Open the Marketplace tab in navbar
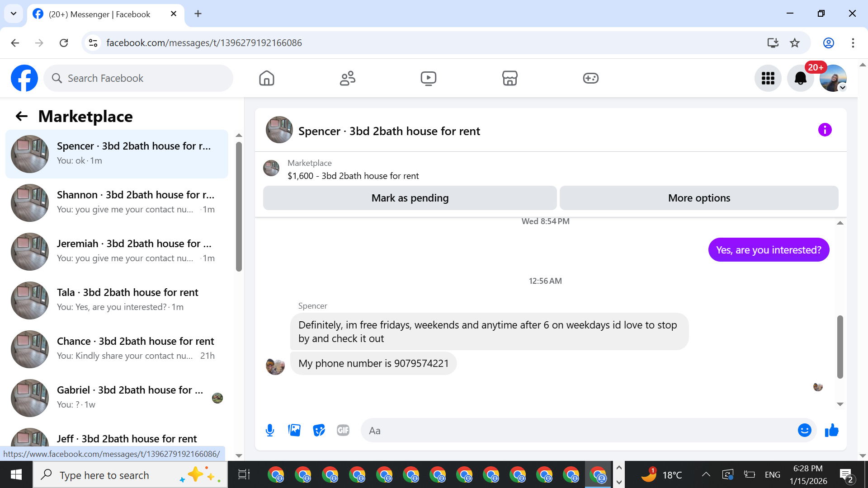The height and width of the screenshot is (488, 868). (509, 78)
